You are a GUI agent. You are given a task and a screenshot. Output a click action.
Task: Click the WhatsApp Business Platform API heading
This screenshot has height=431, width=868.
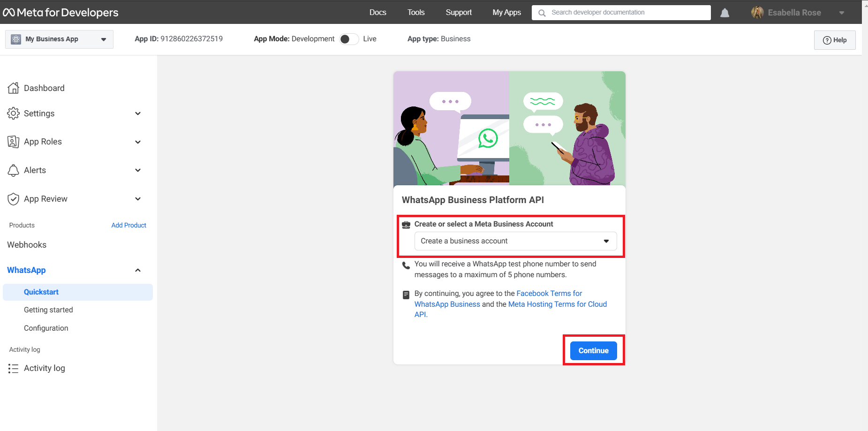click(473, 200)
